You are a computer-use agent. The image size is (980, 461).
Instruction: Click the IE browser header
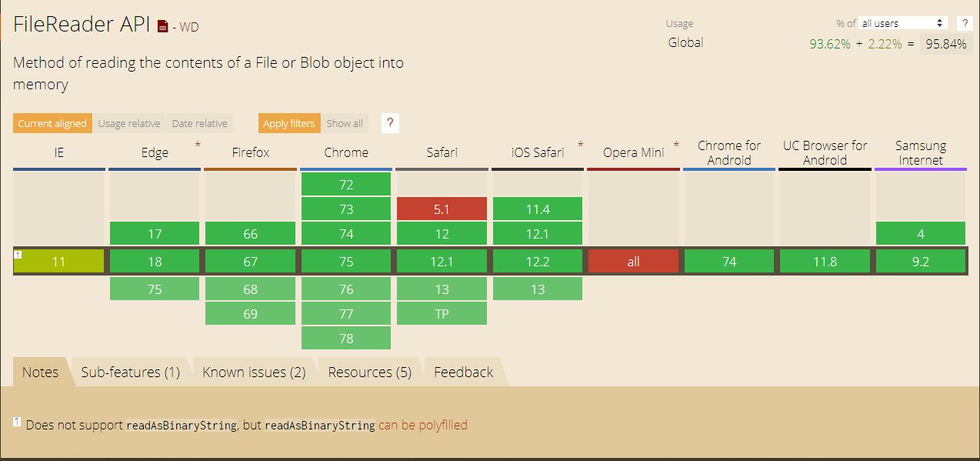click(59, 152)
